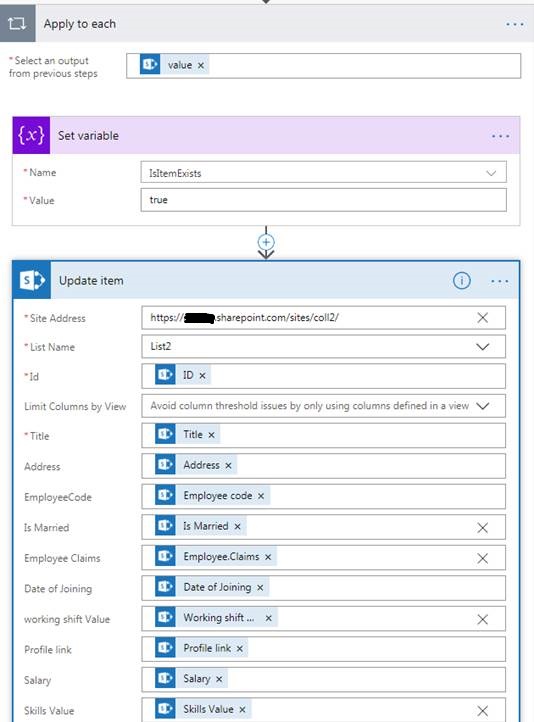Open Set variable ellipsis menu
Screen dimensions: 534x722
coord(500,136)
